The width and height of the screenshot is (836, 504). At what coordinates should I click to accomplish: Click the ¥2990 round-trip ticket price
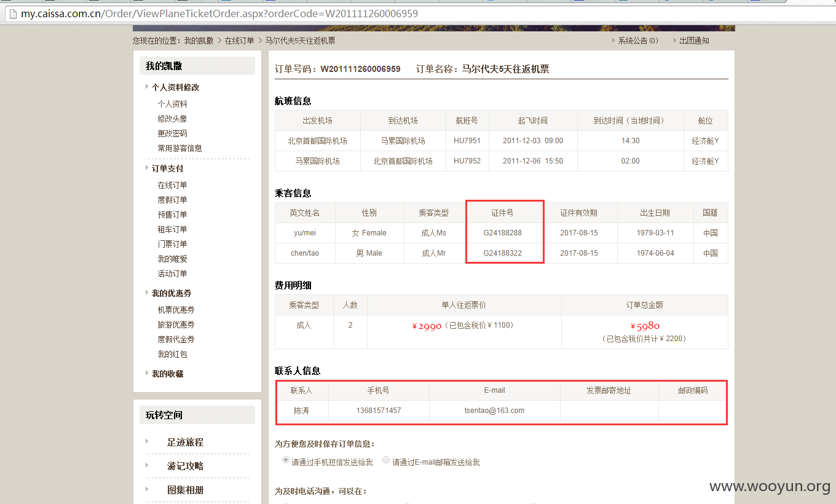(427, 326)
